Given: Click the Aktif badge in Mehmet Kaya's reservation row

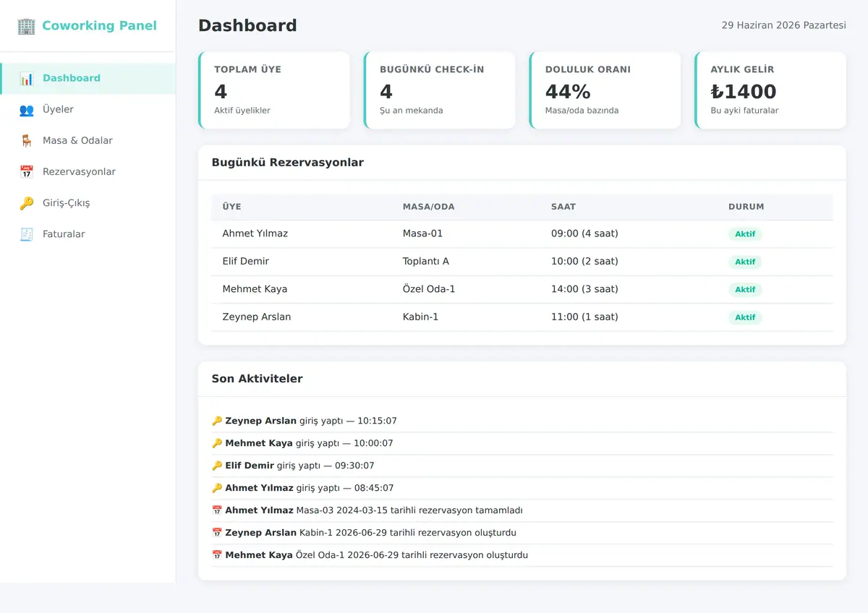Looking at the screenshot, I should coord(745,289).
